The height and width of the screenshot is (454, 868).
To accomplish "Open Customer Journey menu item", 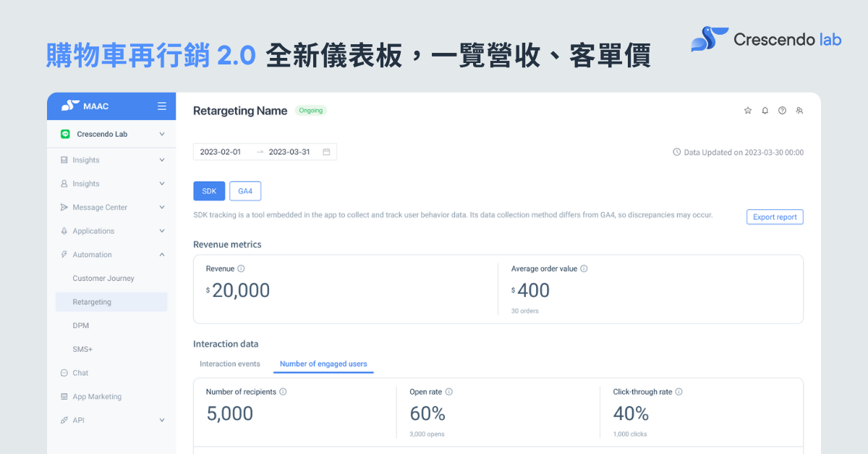I will pyautogui.click(x=103, y=278).
